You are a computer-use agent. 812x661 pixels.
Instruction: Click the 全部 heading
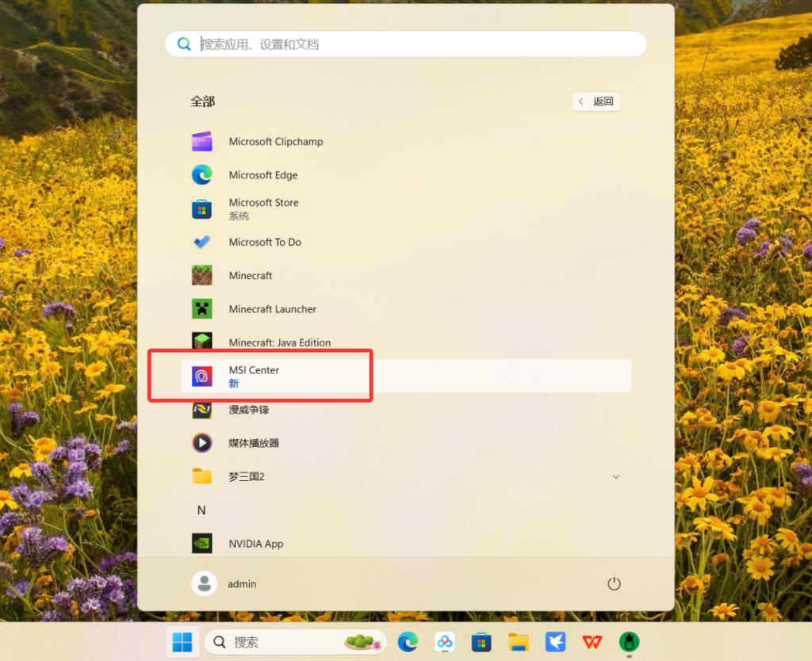202,101
